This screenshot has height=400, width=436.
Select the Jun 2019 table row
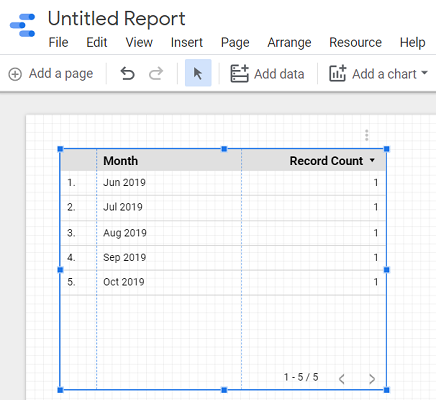coord(223,183)
